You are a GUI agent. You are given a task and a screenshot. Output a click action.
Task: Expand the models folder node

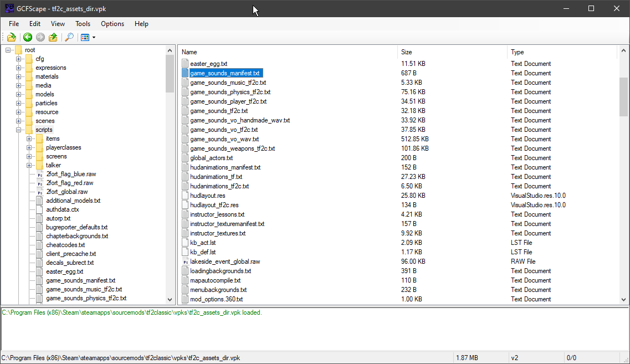(x=18, y=94)
